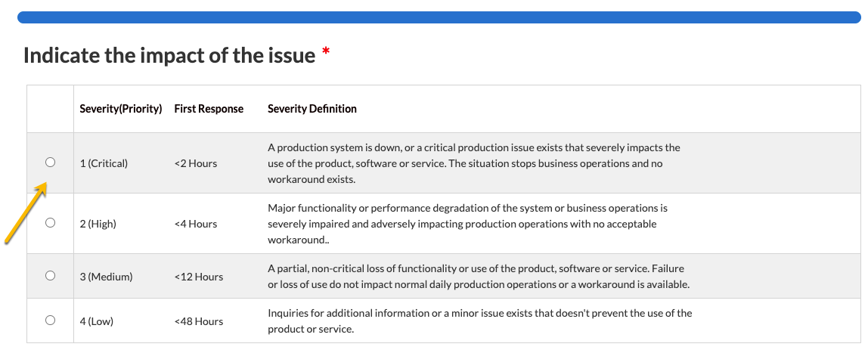Click the "<4 Hours" first response cell
868x350 pixels.
(195, 224)
